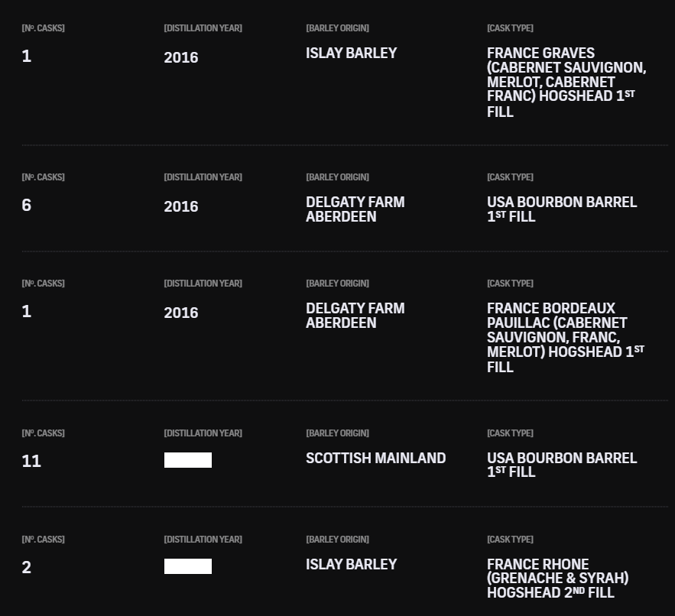
Task: Click 2016 year in the six-cask row
Action: click(x=180, y=206)
